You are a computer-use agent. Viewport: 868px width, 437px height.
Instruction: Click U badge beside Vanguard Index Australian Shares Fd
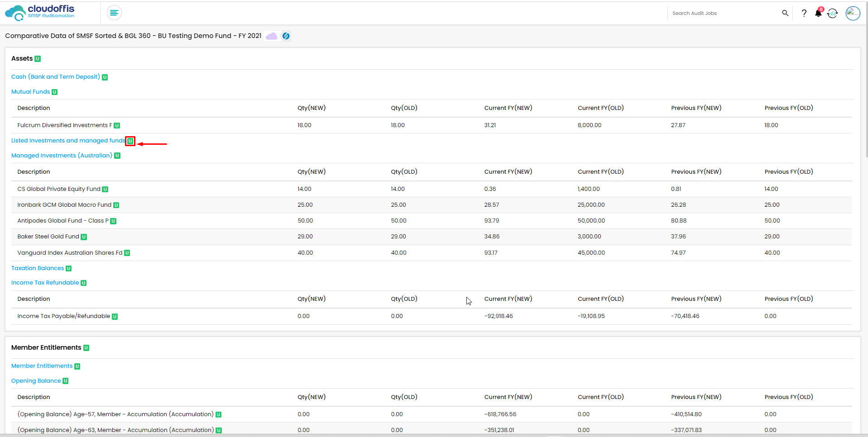(x=127, y=253)
